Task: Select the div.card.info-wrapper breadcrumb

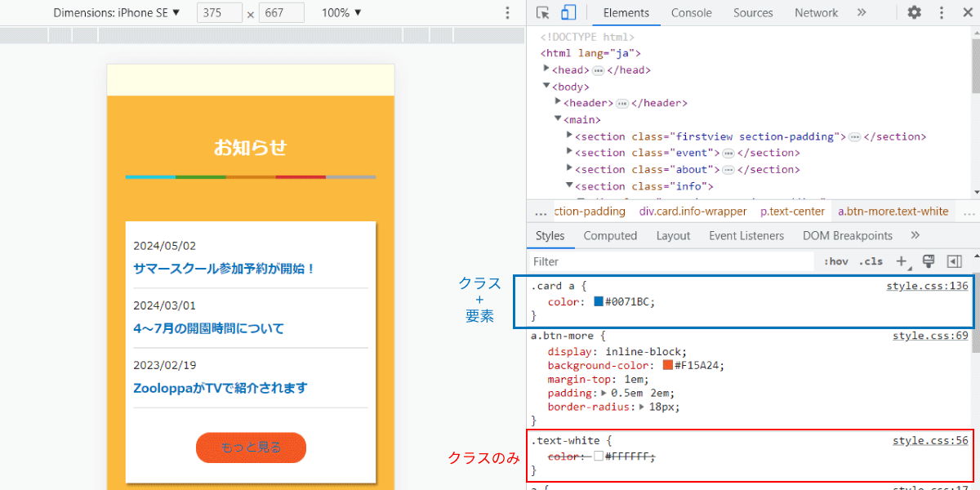Action: pyautogui.click(x=693, y=212)
